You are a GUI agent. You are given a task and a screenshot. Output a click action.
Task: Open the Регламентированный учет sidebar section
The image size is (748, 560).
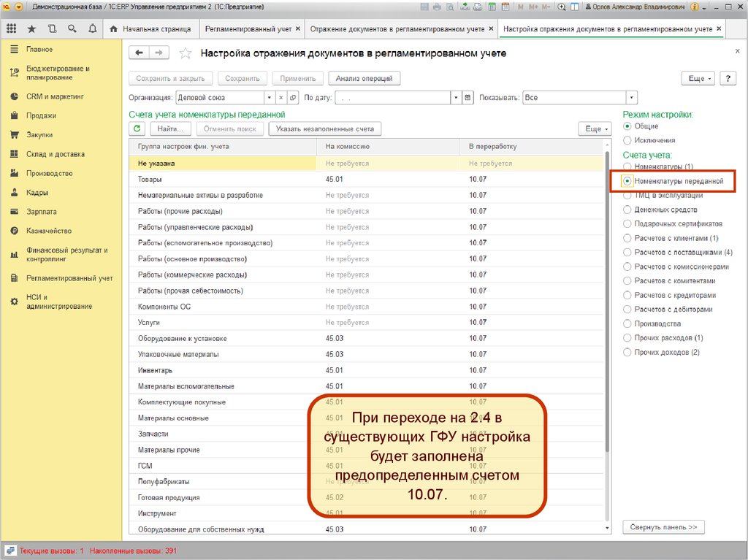(x=69, y=278)
